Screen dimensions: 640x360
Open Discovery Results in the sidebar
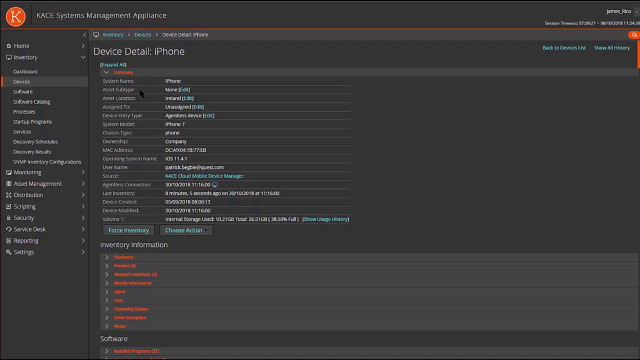pos(32,152)
